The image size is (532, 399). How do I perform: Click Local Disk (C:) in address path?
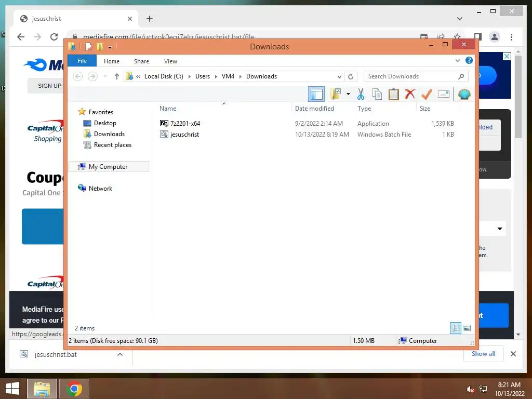(164, 76)
